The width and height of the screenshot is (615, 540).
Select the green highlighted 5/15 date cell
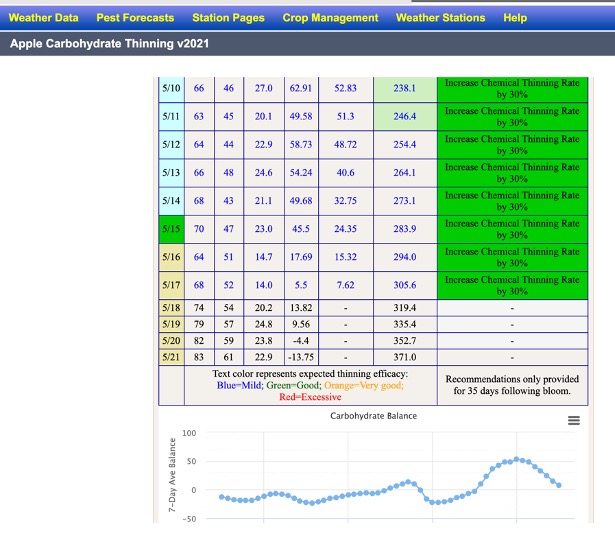click(171, 229)
